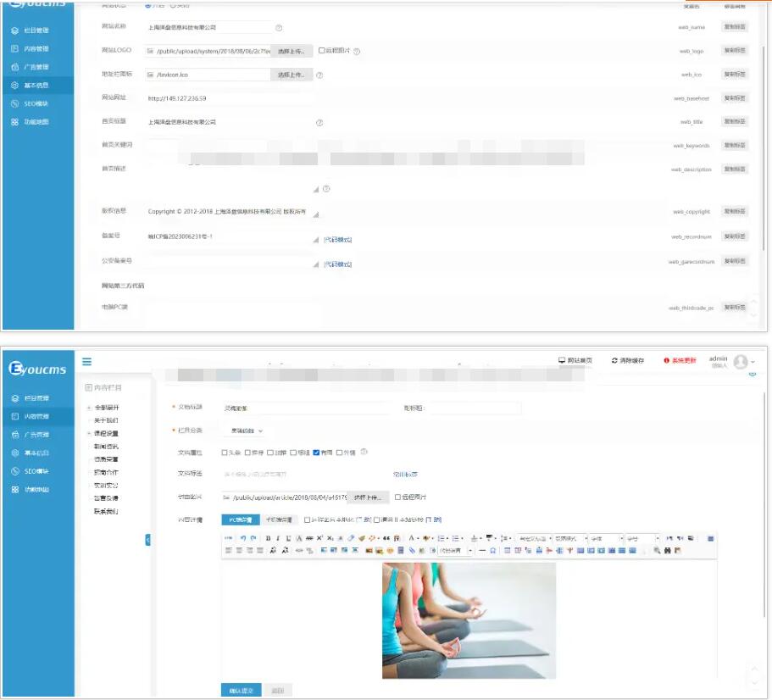Image resolution: width=772 pixels, height=700 pixels.
Task: Toggle the checked 有图 attribute checkbox
Action: coord(316,453)
